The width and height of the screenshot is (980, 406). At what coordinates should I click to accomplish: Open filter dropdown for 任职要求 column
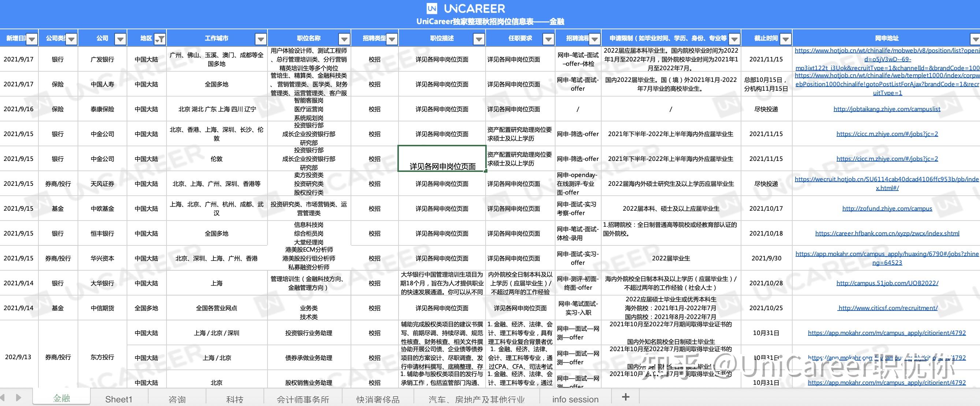[x=548, y=39]
